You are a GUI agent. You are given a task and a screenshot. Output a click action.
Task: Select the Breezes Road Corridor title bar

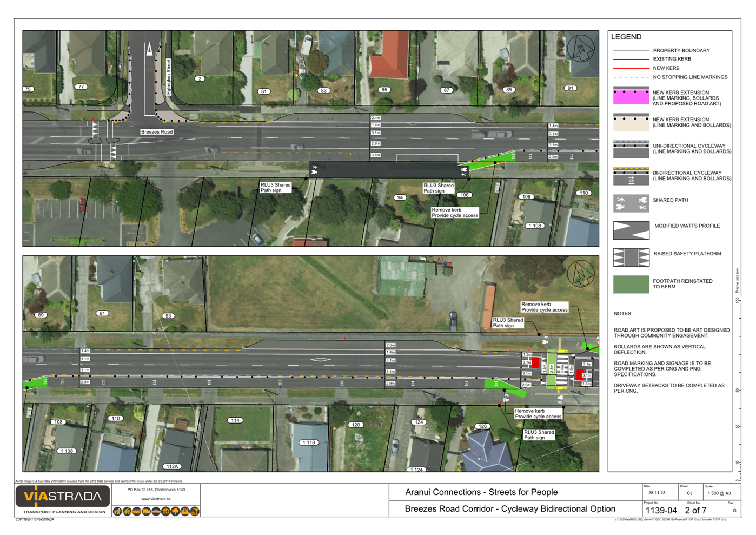point(510,509)
